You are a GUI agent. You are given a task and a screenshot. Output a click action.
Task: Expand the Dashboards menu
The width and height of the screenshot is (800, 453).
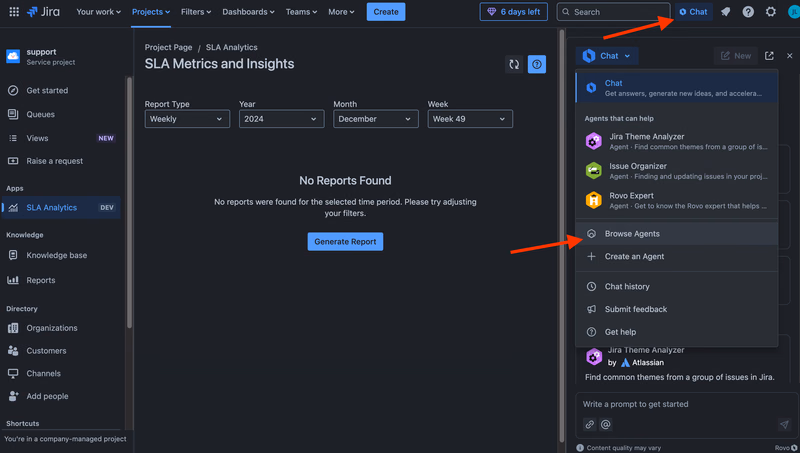coord(248,12)
